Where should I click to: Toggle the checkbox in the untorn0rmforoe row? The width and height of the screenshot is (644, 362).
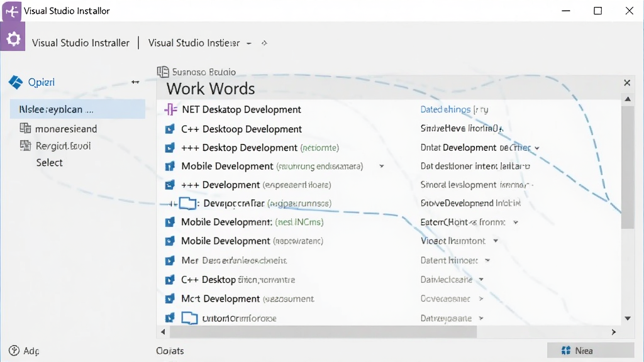[170, 317]
